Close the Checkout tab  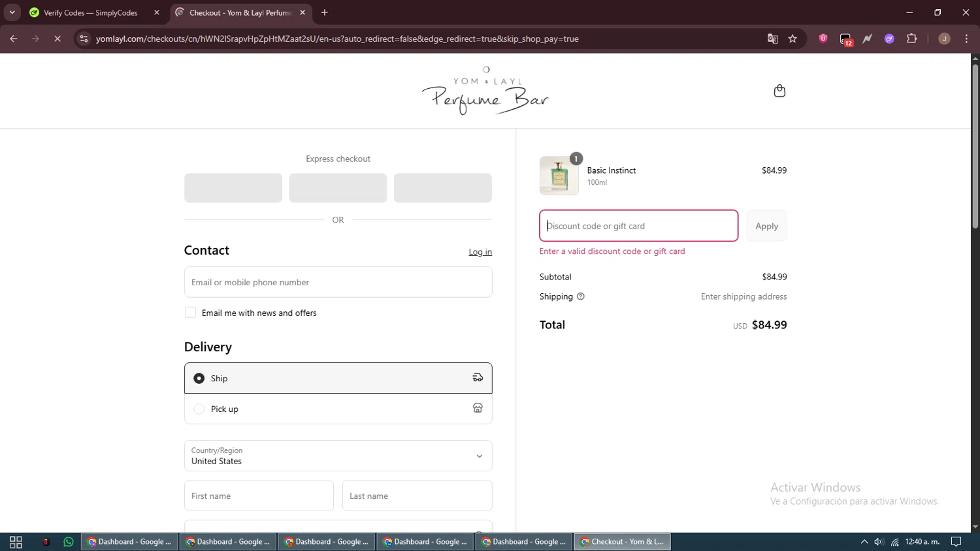click(x=302, y=12)
